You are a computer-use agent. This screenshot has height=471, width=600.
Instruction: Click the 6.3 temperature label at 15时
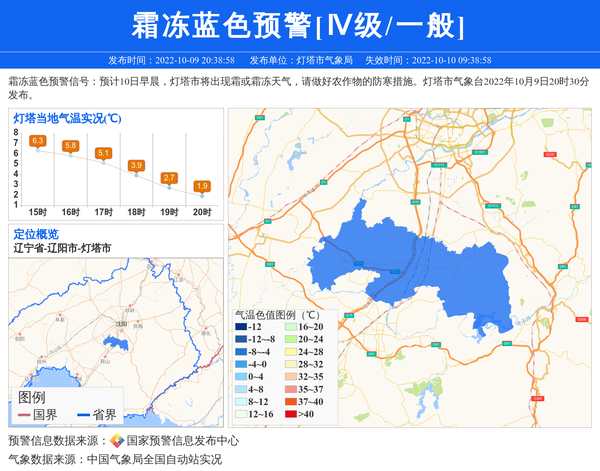click(38, 141)
